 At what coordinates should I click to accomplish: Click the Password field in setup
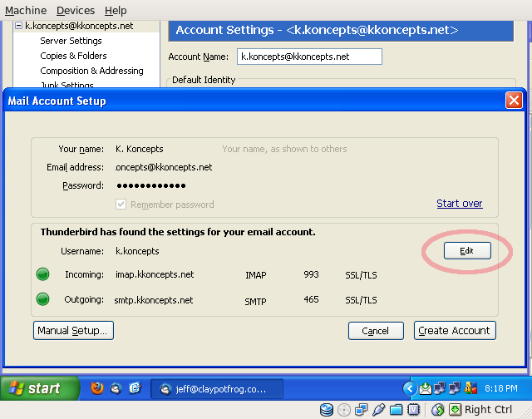coord(151,185)
